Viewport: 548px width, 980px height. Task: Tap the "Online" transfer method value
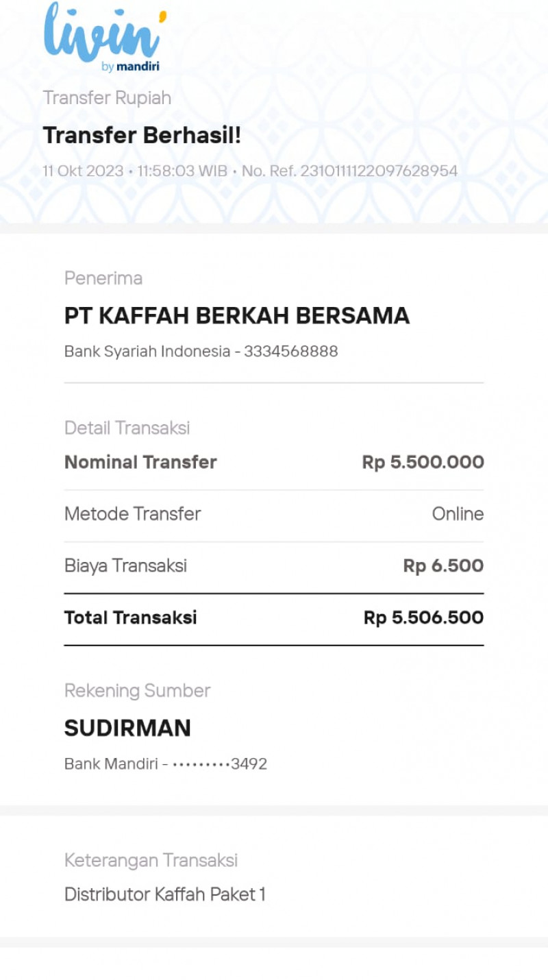458,514
